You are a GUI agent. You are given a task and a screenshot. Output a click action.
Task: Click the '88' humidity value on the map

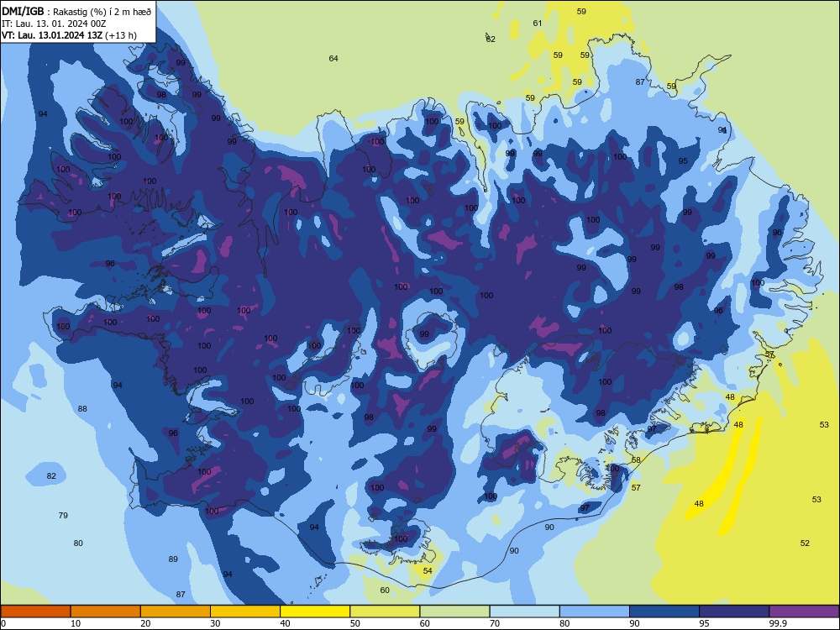82,409
